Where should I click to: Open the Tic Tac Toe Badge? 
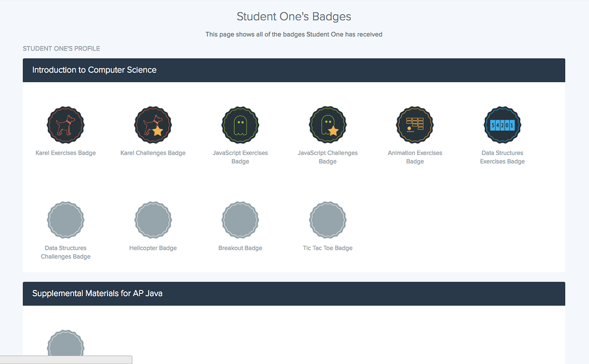[x=327, y=220]
